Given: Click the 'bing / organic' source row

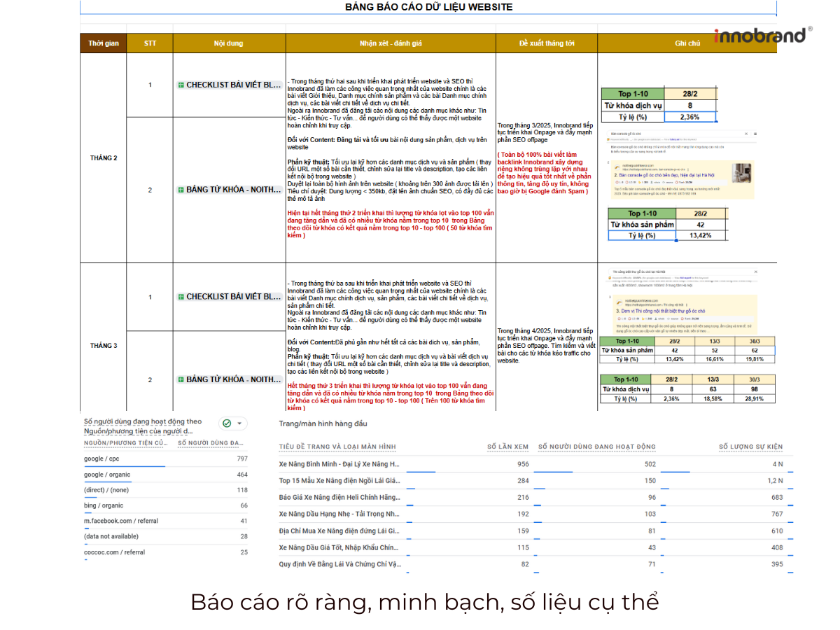Looking at the screenshot, I should pos(166,505).
